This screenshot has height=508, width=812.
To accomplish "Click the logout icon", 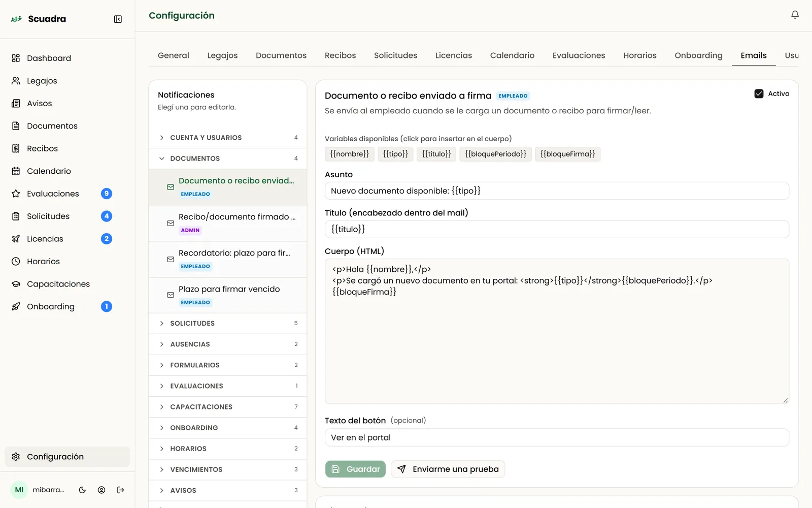I will pos(121,490).
